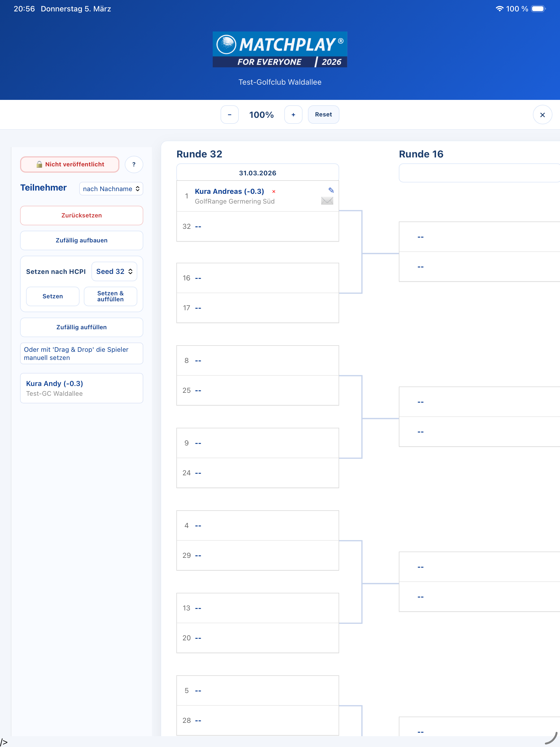Click the 100% zoom level value
This screenshot has height=747, width=560.
click(261, 115)
